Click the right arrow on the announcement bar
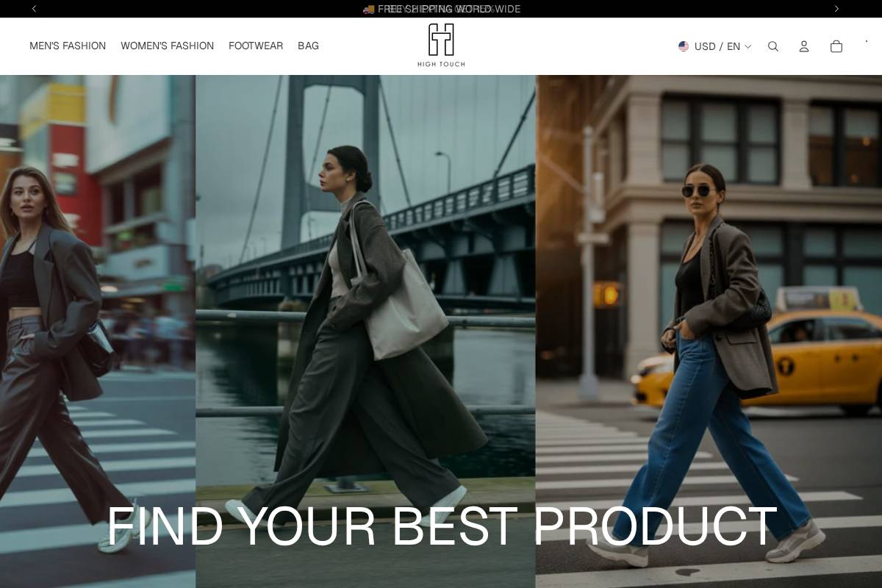 click(836, 9)
